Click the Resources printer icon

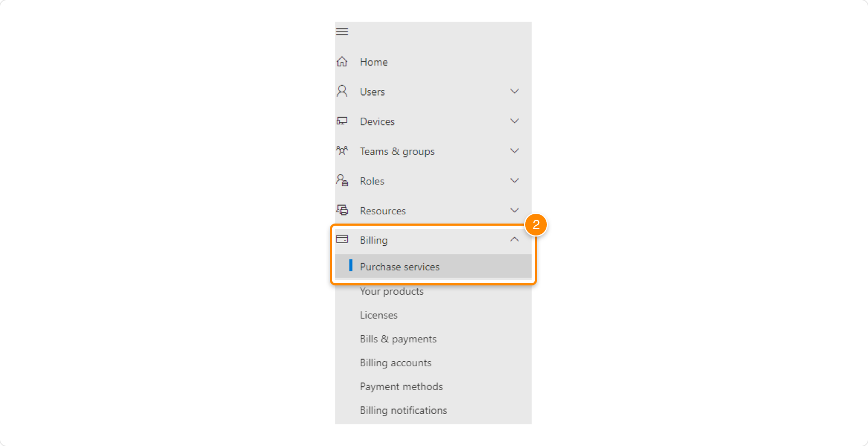342,210
